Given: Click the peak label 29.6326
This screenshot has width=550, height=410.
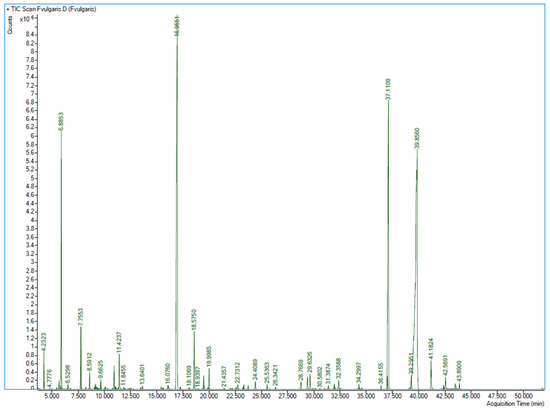Looking at the screenshot, I should [x=309, y=363].
